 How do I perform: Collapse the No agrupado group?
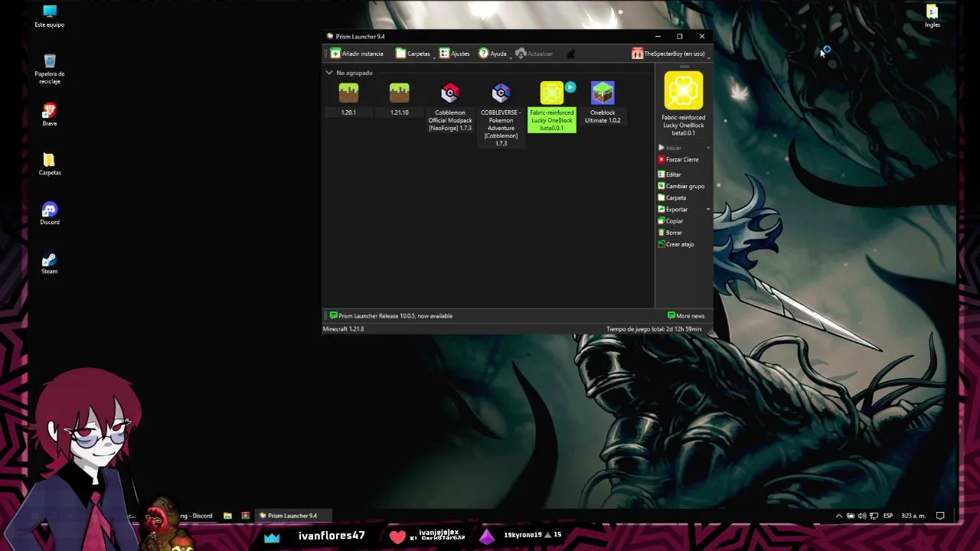coord(329,73)
